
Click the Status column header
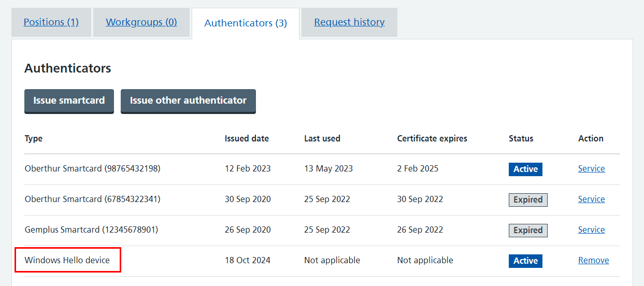point(521,139)
